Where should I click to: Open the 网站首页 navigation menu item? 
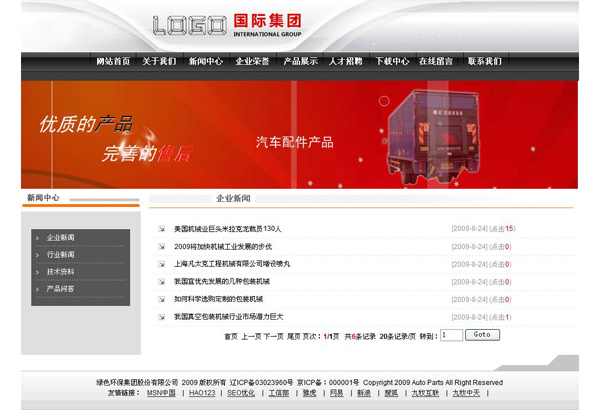(113, 61)
